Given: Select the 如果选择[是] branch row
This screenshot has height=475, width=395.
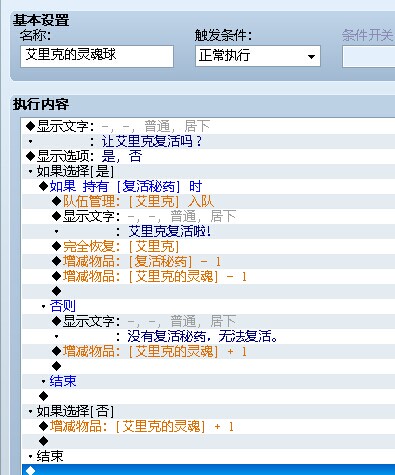Looking at the screenshot, I should (208, 171).
